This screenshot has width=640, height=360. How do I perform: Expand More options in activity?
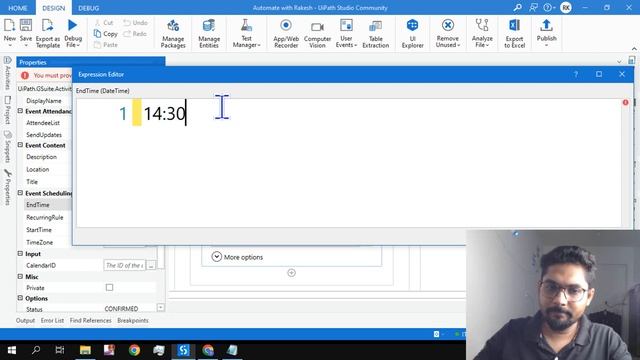[237, 257]
